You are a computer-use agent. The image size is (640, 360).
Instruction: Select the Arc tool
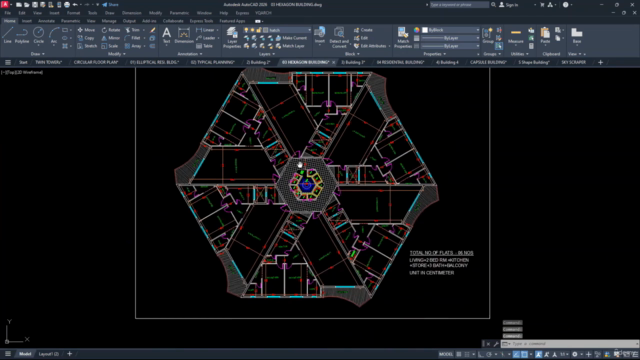point(53,36)
